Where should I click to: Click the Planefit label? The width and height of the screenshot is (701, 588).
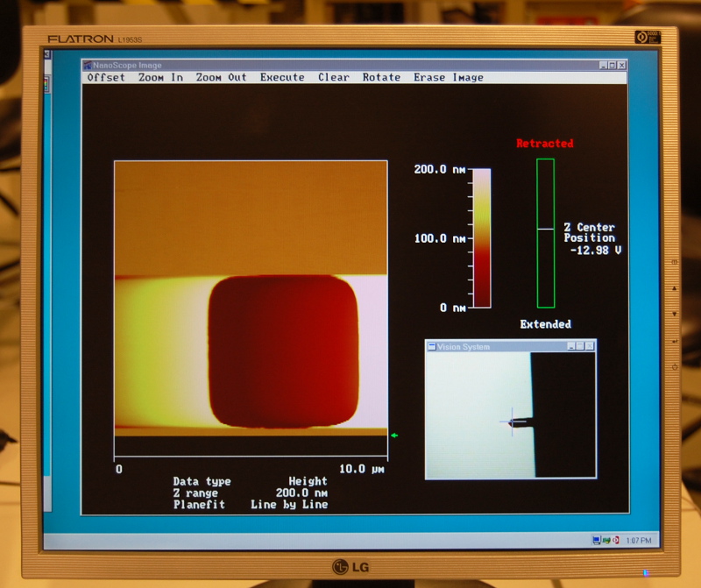click(199, 505)
